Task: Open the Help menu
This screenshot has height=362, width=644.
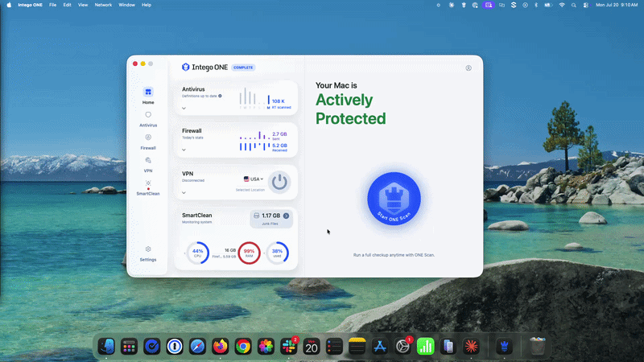Action: point(147,5)
